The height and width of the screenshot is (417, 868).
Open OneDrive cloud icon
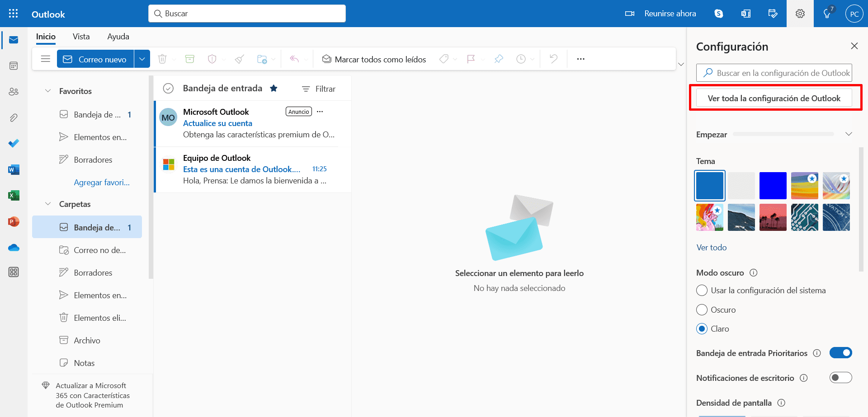click(14, 248)
